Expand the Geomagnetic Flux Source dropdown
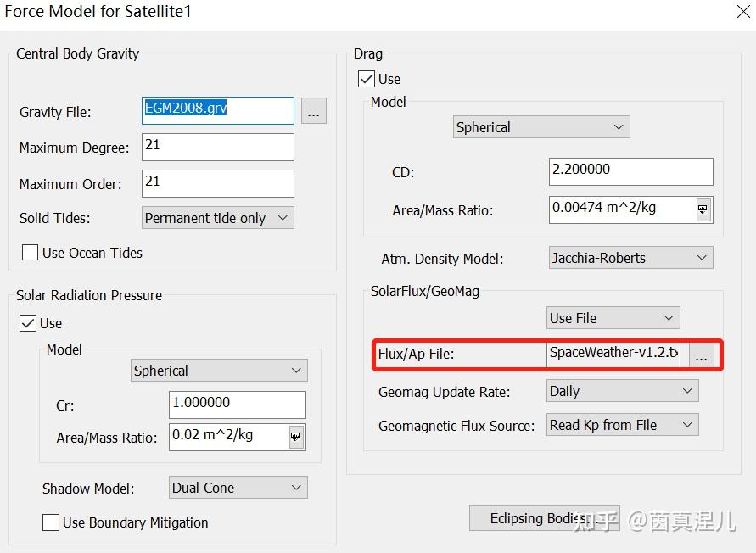 click(x=622, y=425)
